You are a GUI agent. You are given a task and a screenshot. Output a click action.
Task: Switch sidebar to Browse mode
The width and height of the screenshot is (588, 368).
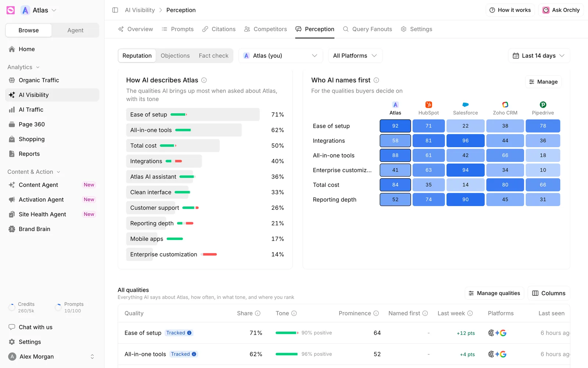click(29, 30)
